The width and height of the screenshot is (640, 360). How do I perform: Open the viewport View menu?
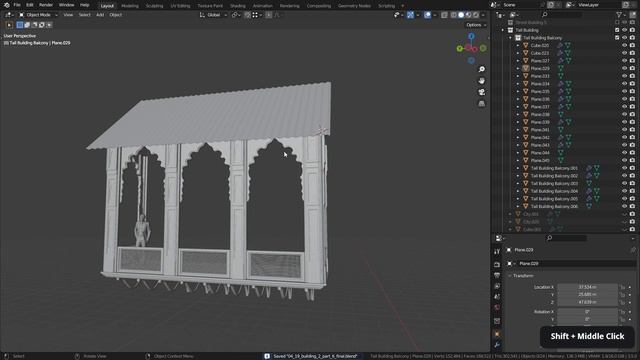click(x=68, y=15)
